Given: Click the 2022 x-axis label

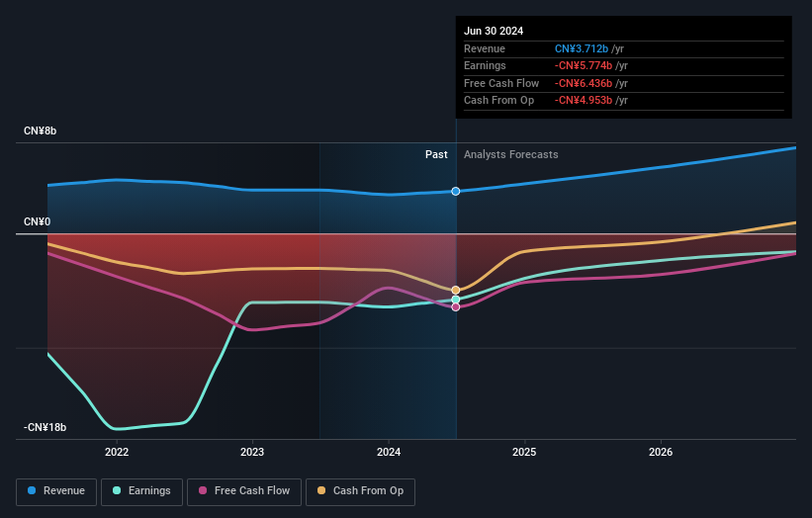Looking at the screenshot, I should tap(117, 452).
